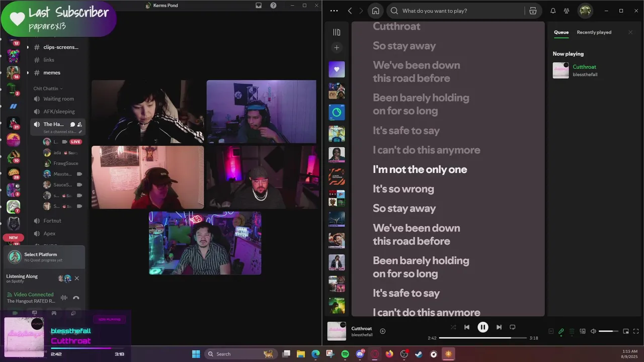The width and height of the screenshot is (644, 362).
Task: Open Spotify miniplayer
Action: point(626,331)
